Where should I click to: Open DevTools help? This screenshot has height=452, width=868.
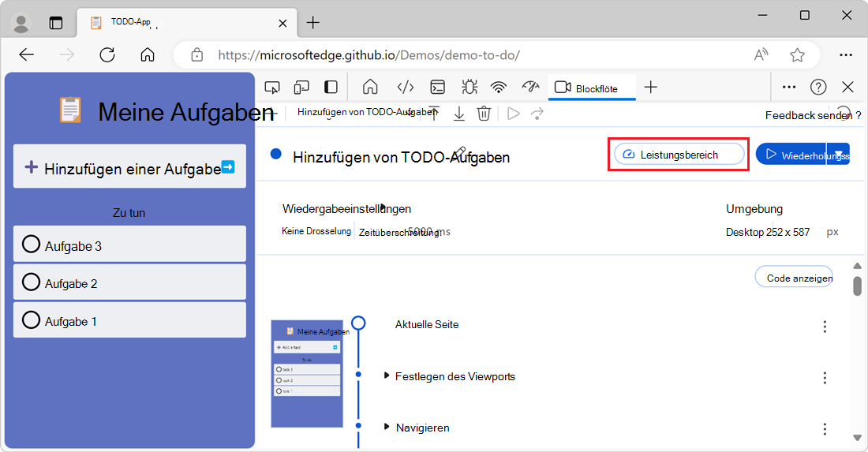818,87
